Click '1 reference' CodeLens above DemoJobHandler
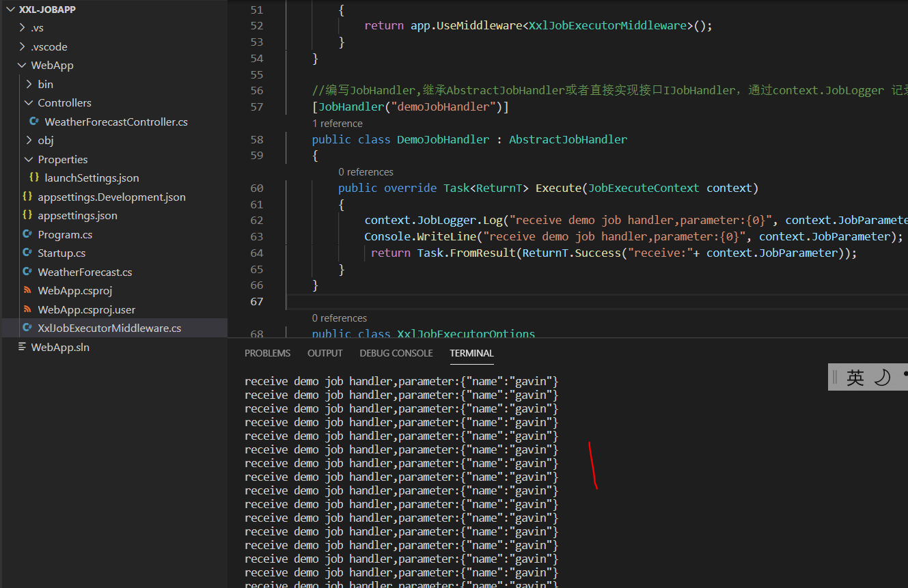 coord(338,124)
